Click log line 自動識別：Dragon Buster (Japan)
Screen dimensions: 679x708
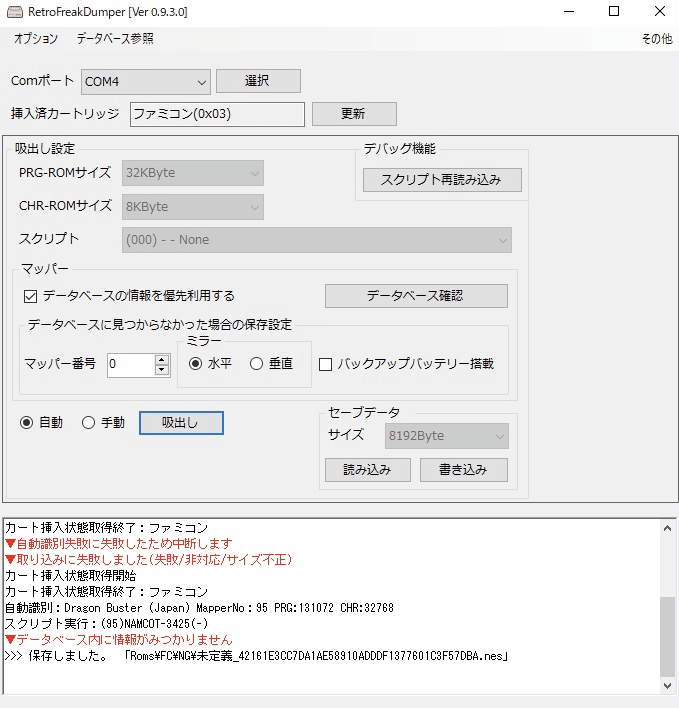click(x=199, y=608)
